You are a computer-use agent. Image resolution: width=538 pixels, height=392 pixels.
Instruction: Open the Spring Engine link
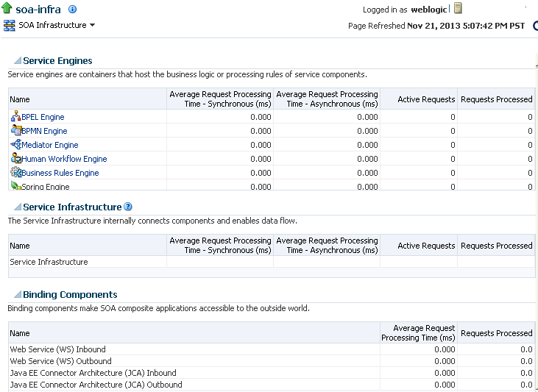(45, 187)
